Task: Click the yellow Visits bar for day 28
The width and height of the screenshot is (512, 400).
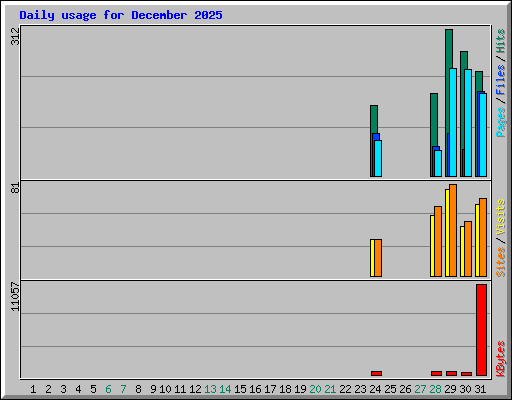Action: [x=432, y=246]
